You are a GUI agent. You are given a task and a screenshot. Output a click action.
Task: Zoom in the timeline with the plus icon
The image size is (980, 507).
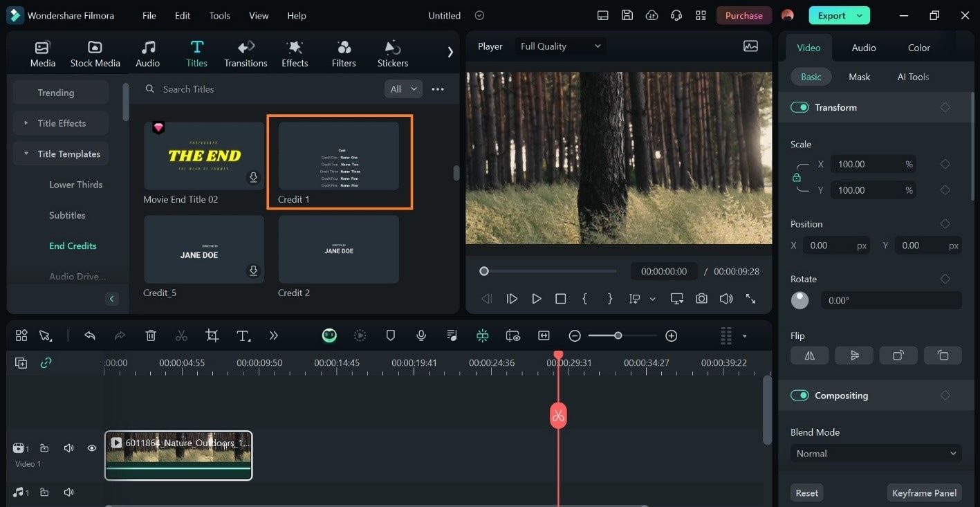point(671,335)
